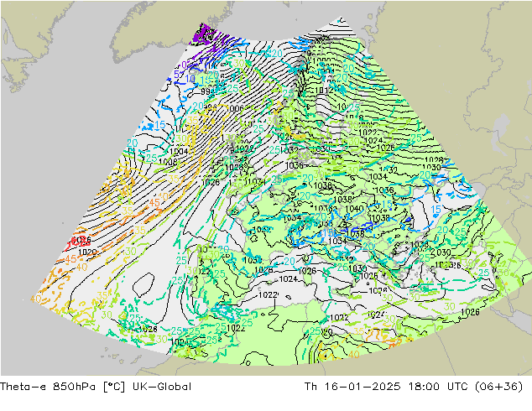The height and width of the screenshot is (411, 532).
Task: Click the '1040' isobar pressure label
Action: click(x=354, y=209)
